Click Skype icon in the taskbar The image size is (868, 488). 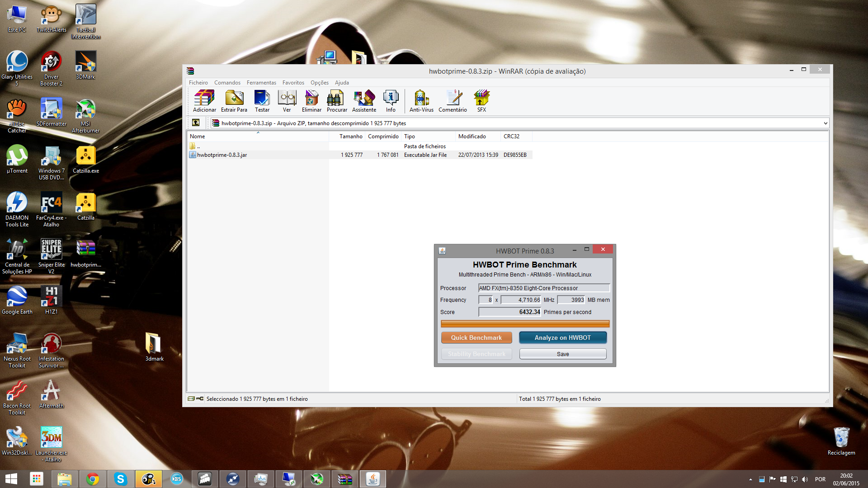click(x=121, y=479)
